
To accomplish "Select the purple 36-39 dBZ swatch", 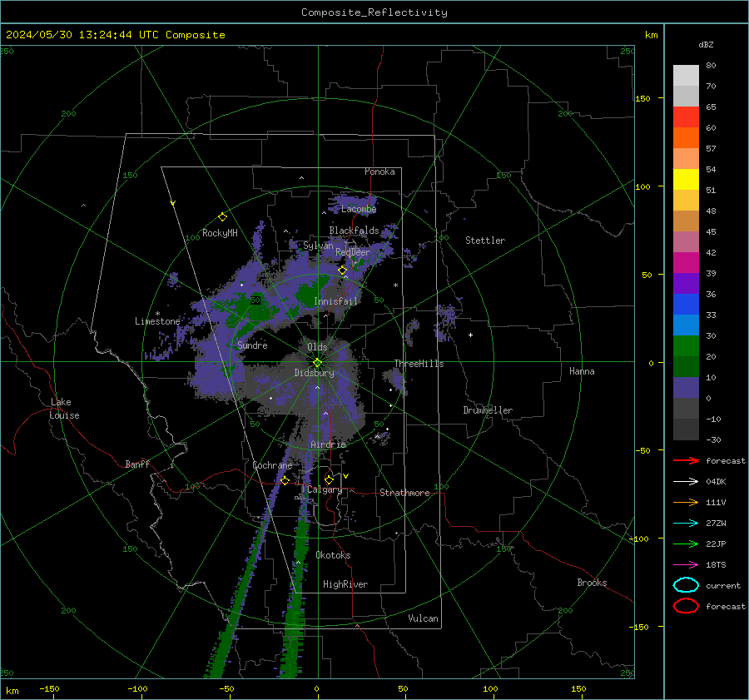I will click(686, 284).
